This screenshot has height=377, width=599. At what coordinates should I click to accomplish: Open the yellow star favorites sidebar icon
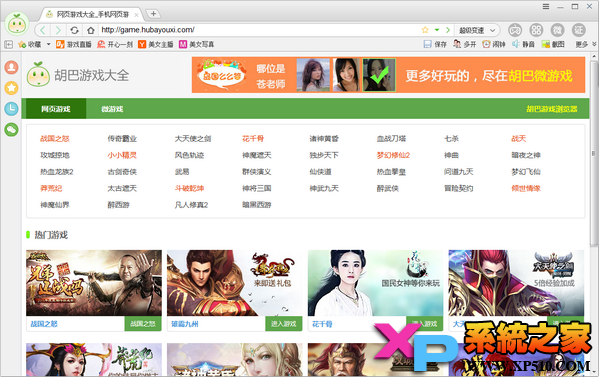click(x=11, y=88)
